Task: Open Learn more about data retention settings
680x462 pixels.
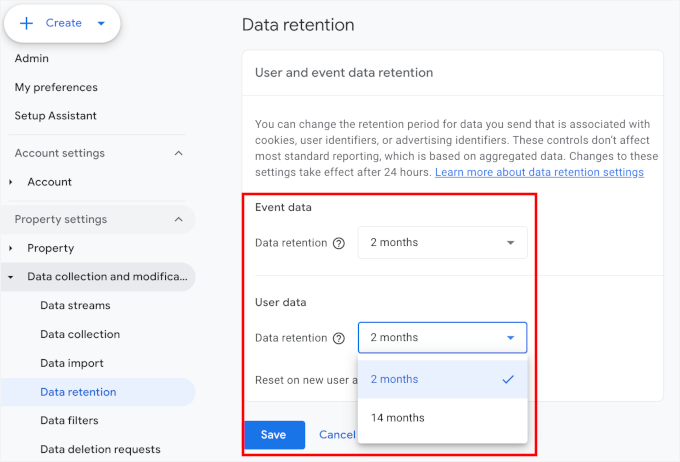Action: [x=539, y=172]
